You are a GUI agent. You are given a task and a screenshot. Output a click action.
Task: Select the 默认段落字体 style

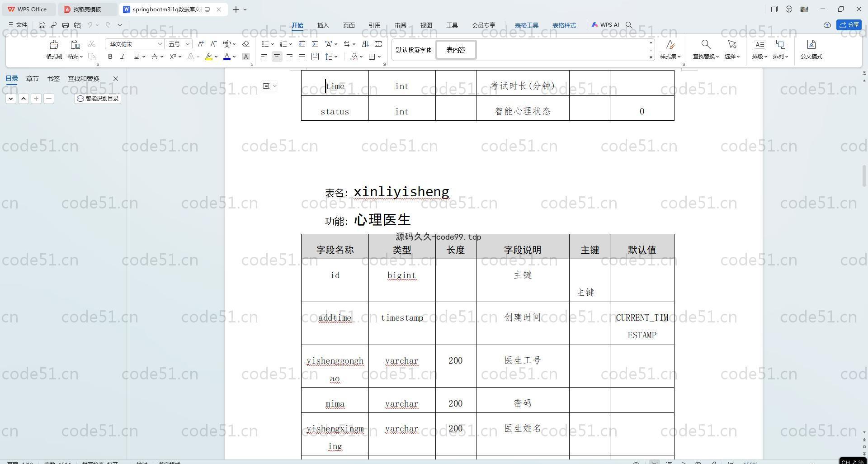(414, 50)
